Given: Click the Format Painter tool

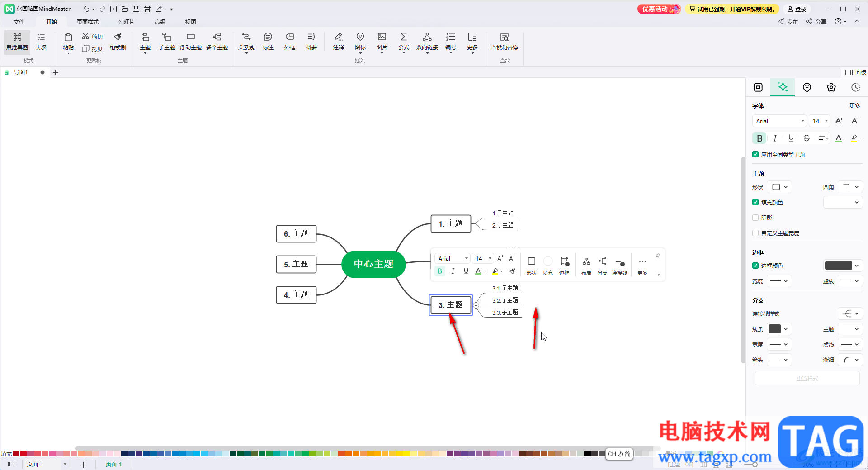Looking at the screenshot, I should [118, 42].
